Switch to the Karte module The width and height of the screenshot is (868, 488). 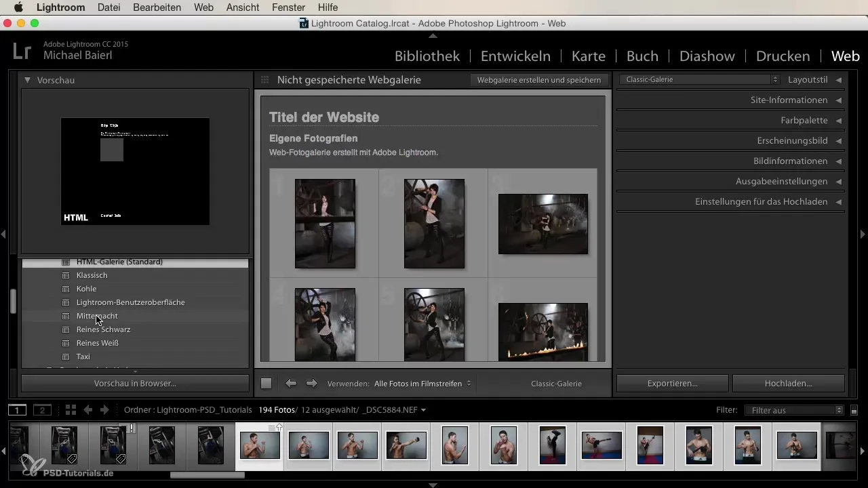pyautogui.click(x=589, y=56)
